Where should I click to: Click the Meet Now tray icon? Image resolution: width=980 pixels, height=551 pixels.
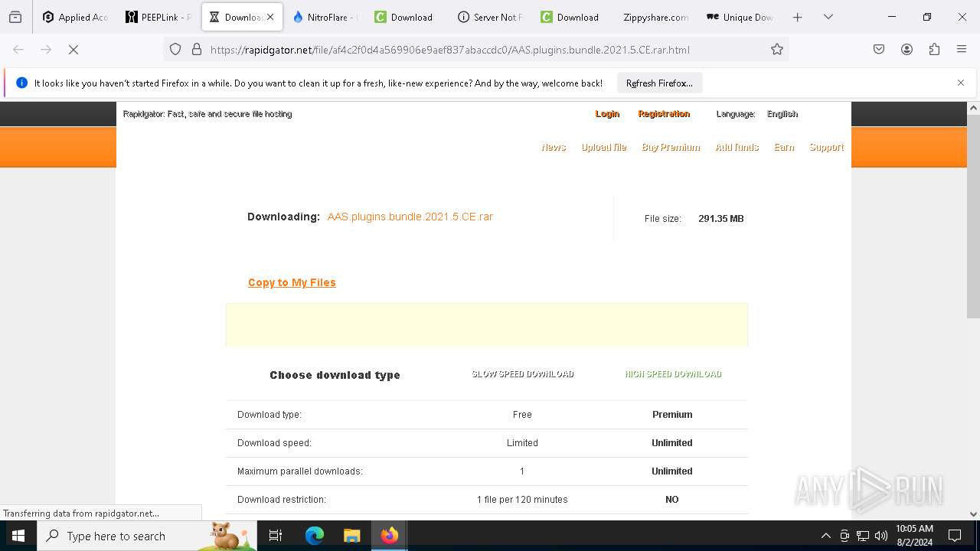[x=844, y=536]
